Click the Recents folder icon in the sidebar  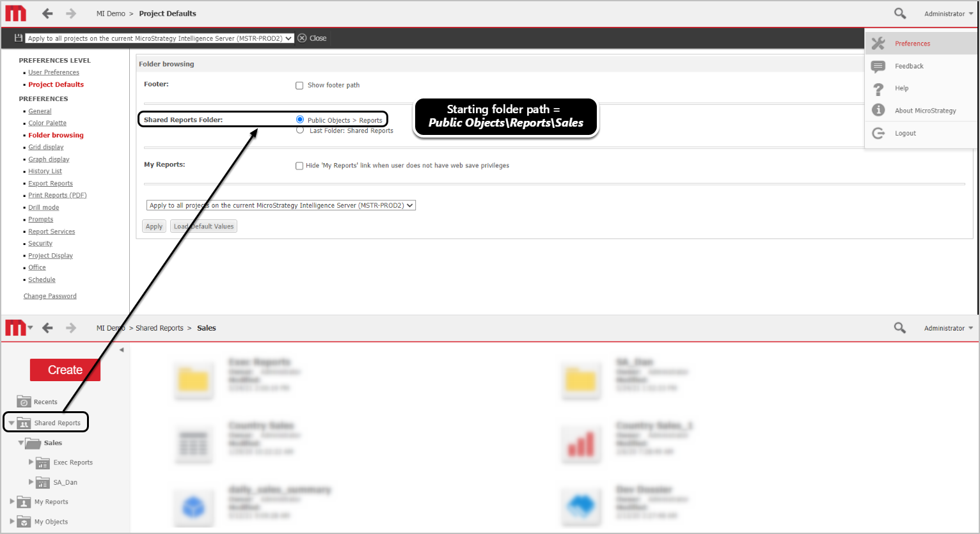point(24,402)
